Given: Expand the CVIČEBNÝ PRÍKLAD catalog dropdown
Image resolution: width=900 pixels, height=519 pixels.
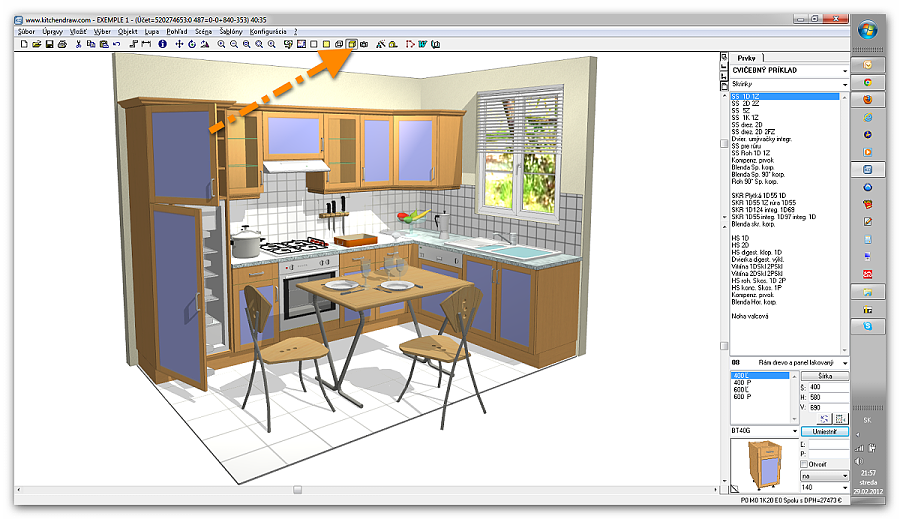Looking at the screenshot, I should 844,72.
